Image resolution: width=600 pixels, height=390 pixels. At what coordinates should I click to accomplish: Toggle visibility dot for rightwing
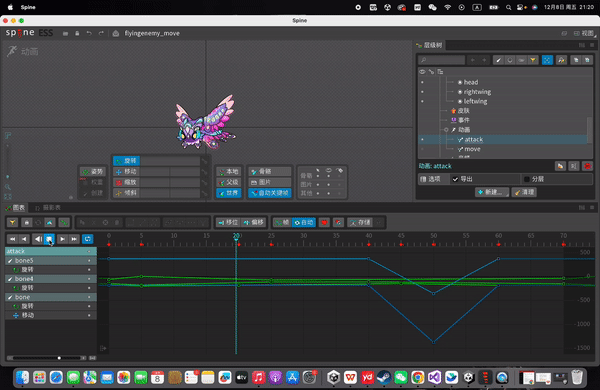click(x=422, y=92)
